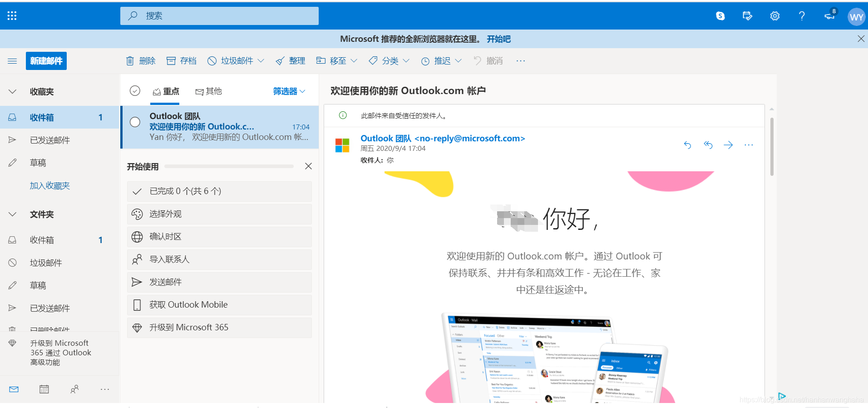This screenshot has height=408, width=868.
Task: Click the Outlook 团队 sender address
Action: point(443,138)
